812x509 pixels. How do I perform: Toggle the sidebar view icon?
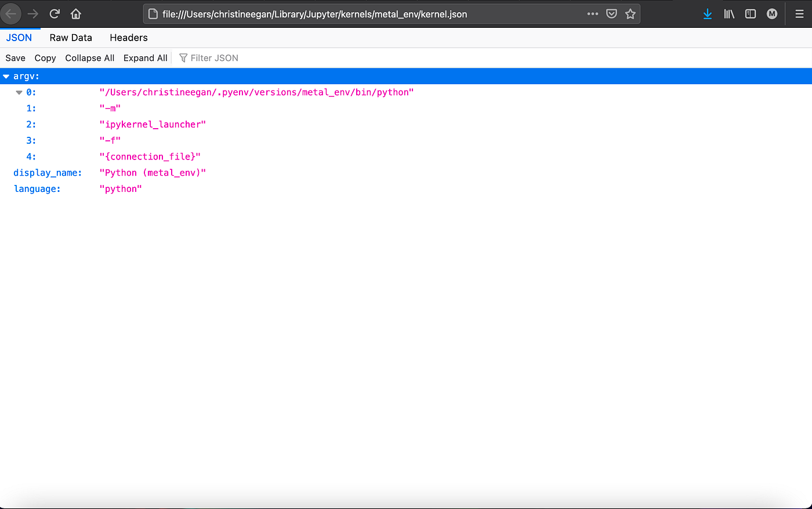click(751, 14)
